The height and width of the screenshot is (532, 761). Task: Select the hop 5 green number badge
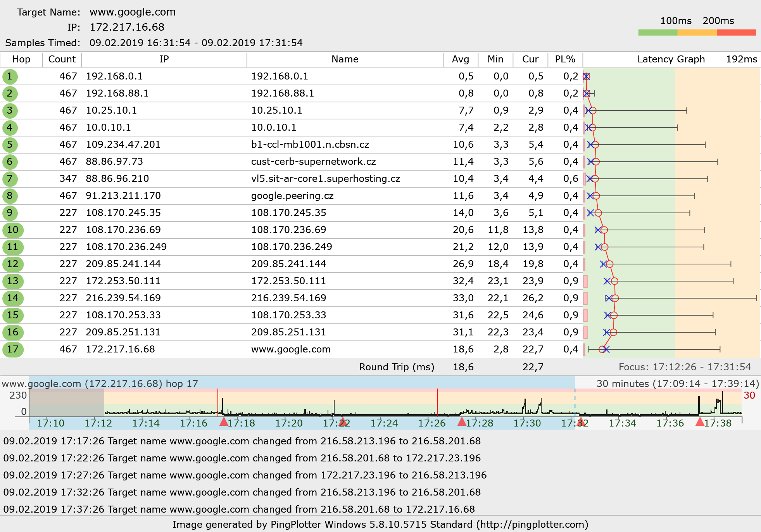point(10,145)
